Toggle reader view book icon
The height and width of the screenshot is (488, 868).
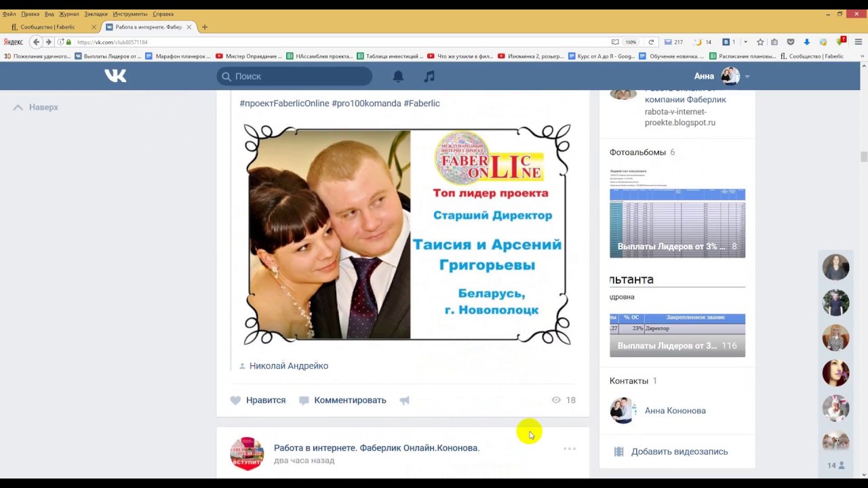point(615,42)
